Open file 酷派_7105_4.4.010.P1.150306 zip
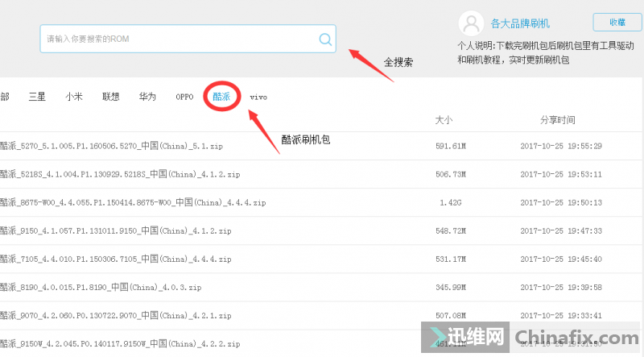This screenshot has width=644, height=357. 116,259
